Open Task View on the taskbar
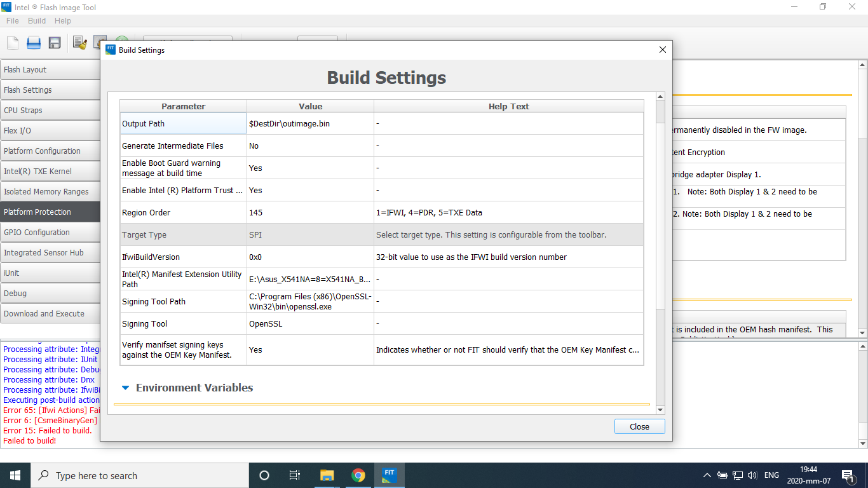 click(295, 475)
